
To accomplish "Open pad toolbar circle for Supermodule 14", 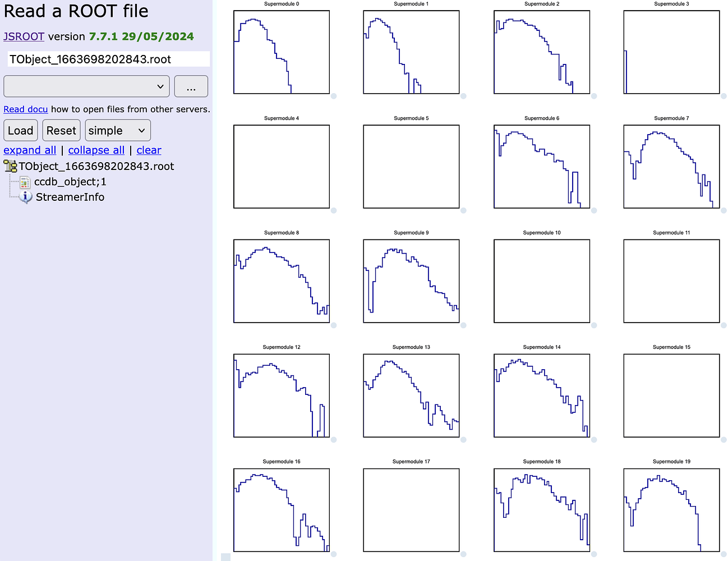I will (594, 439).
